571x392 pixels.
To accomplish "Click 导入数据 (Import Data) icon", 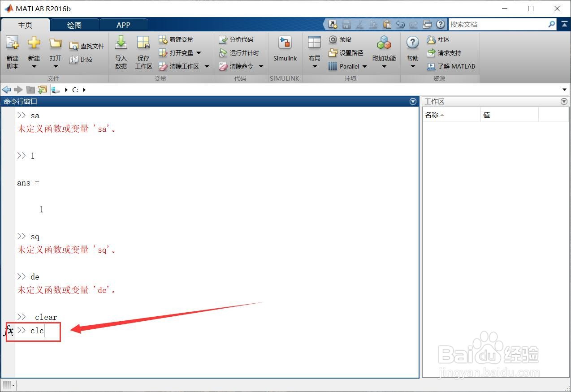I will (x=121, y=43).
